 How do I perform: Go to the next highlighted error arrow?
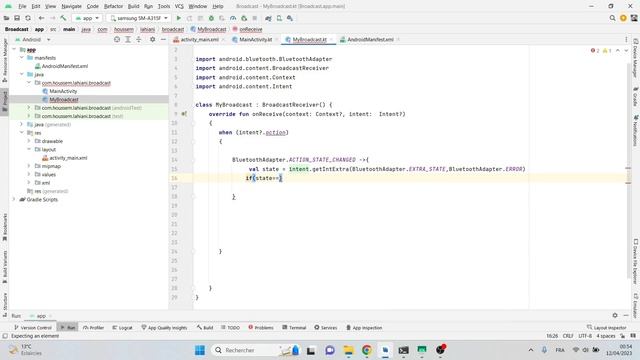(x=626, y=51)
